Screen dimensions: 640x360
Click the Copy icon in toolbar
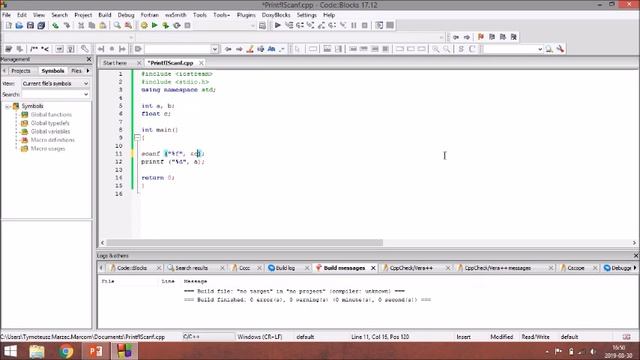click(92, 25)
